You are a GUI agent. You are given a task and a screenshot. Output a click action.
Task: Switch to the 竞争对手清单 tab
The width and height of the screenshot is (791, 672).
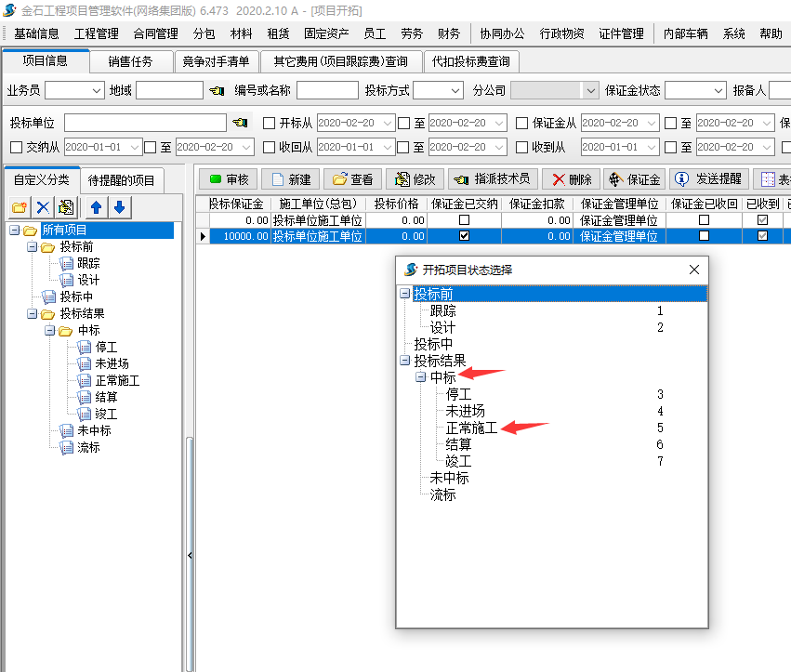coord(216,61)
